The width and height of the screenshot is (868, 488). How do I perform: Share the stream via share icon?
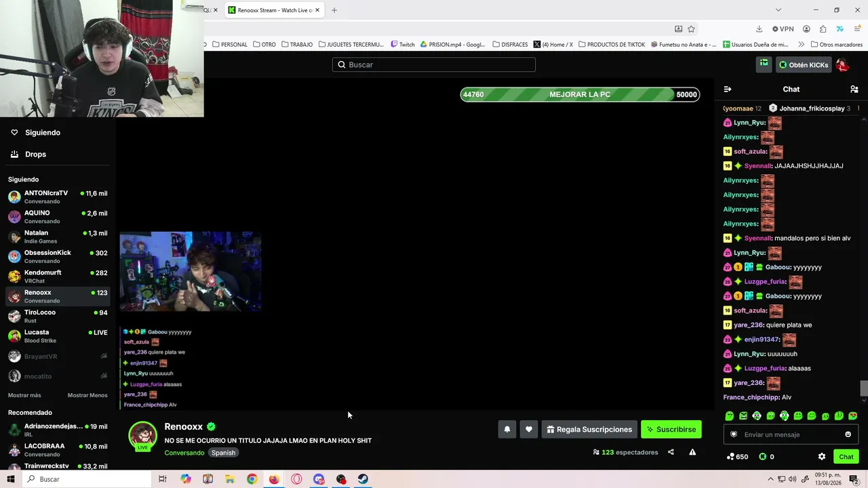[x=671, y=452]
